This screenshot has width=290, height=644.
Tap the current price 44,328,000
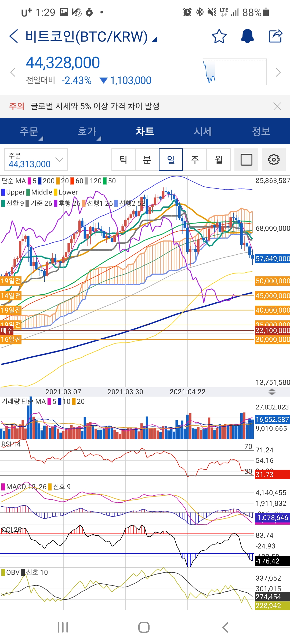tap(63, 63)
